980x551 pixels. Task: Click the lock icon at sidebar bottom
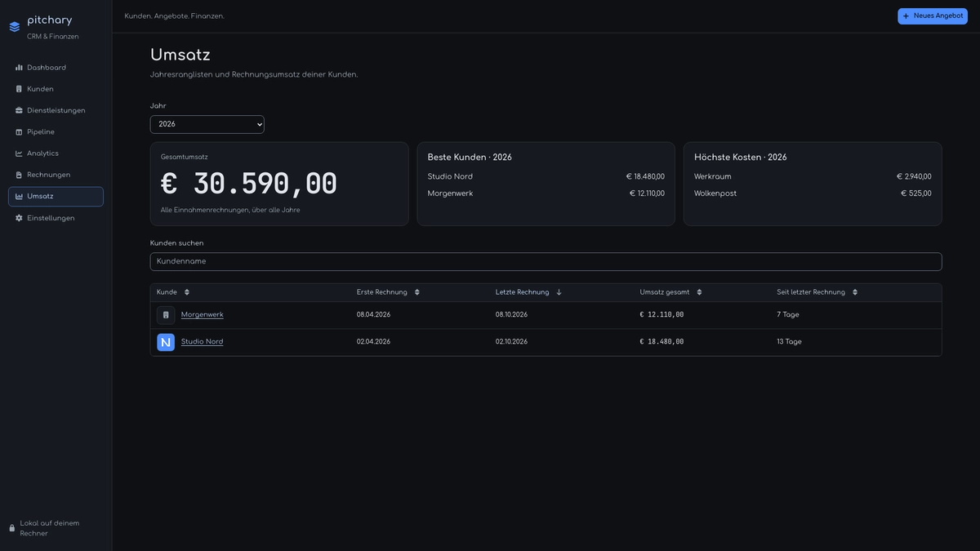(12, 528)
